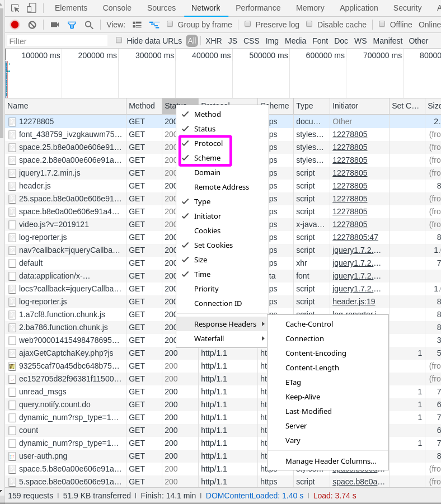Screen dimensions: 441x504
Task: Open the Memory tab
Action: pyautogui.click(x=310, y=8)
